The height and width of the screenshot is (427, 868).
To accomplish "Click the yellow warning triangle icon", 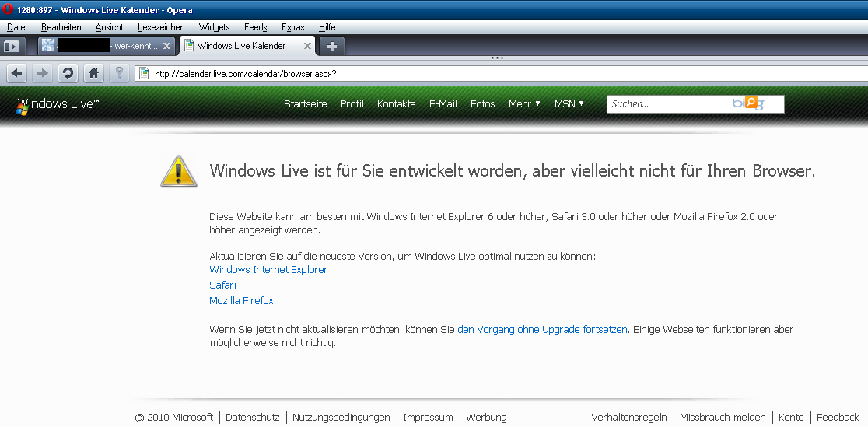I will tap(179, 171).
